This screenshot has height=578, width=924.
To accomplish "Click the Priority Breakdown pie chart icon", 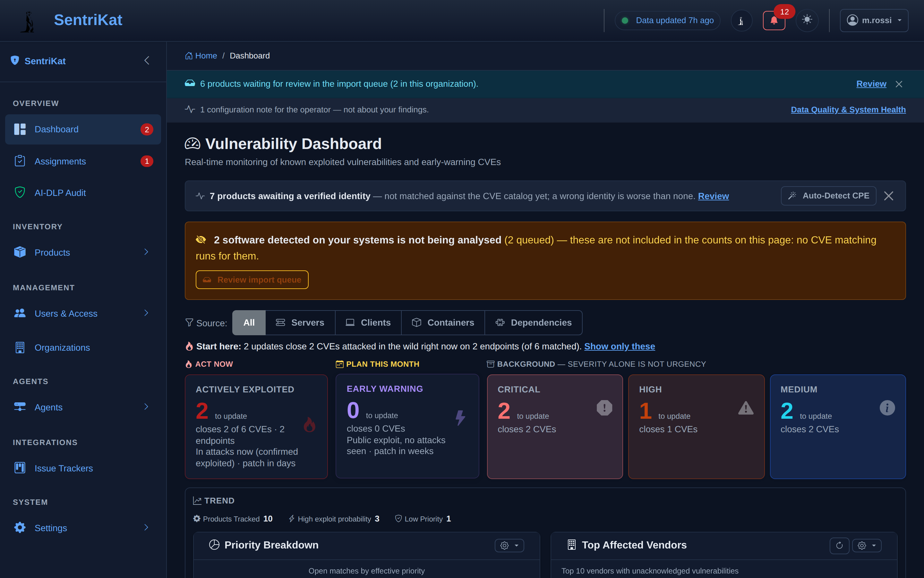I will [214, 545].
